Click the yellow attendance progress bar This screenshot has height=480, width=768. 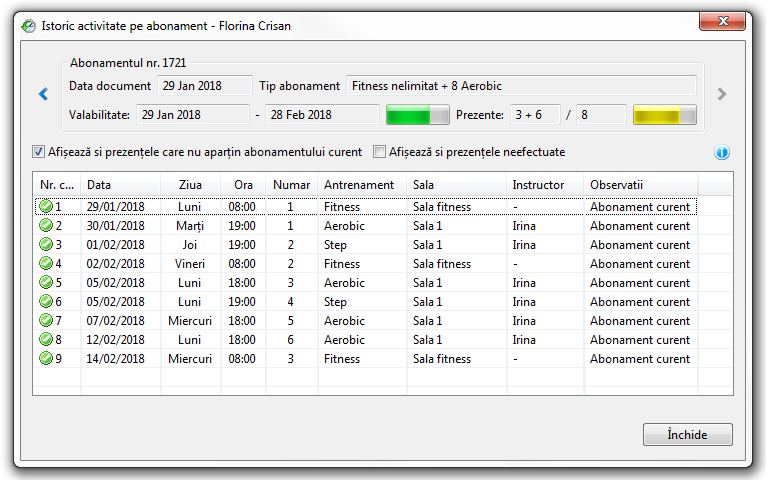(664, 115)
